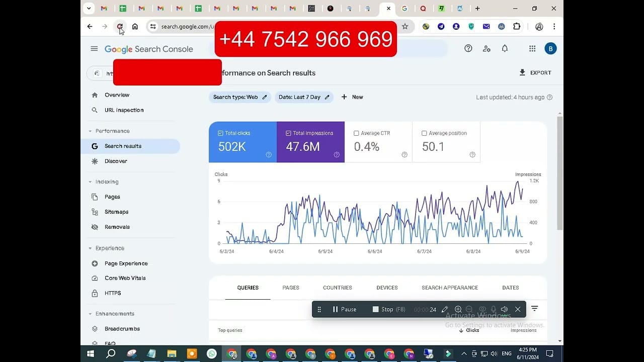Screen dimensions: 644x362
Task: Switch to the Pages tab
Action: [290, 288]
